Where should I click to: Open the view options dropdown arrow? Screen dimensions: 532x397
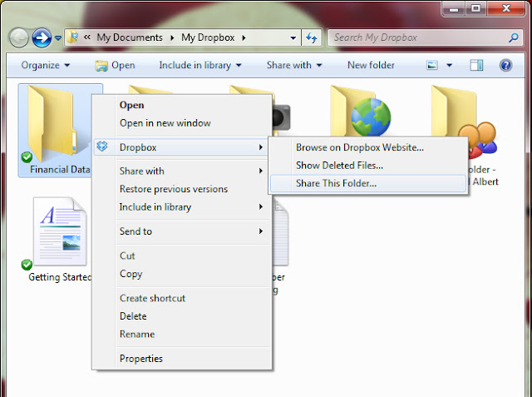click(x=449, y=65)
